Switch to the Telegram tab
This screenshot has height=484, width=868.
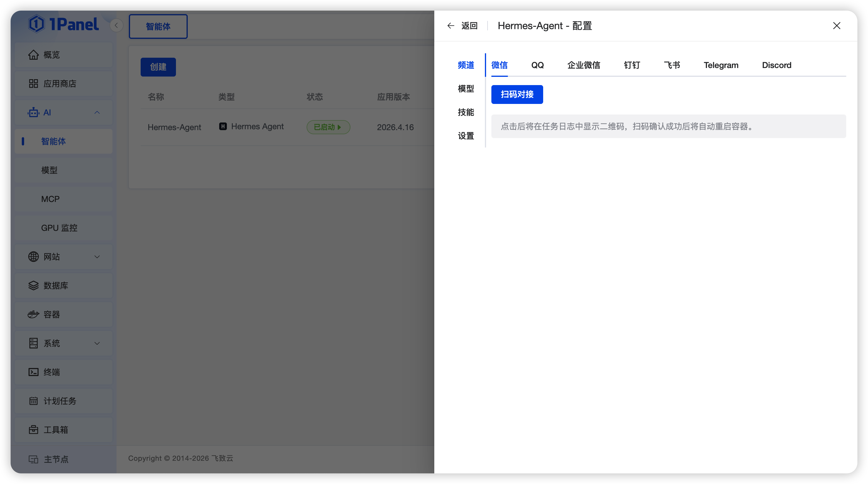(721, 65)
